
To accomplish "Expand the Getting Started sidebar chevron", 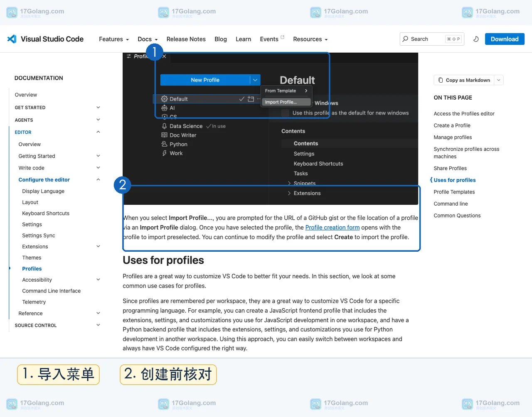I will pos(98,156).
